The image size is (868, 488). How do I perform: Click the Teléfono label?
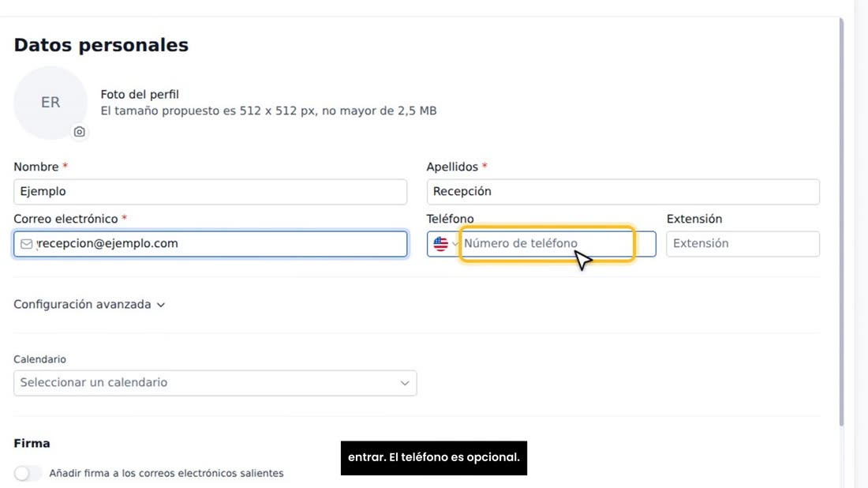tap(450, 219)
